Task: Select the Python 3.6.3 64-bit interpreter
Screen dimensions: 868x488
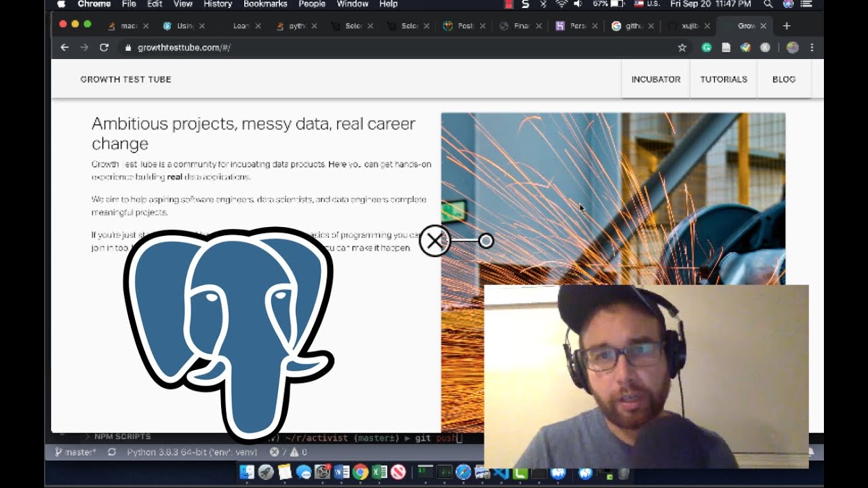Action: pos(192,452)
